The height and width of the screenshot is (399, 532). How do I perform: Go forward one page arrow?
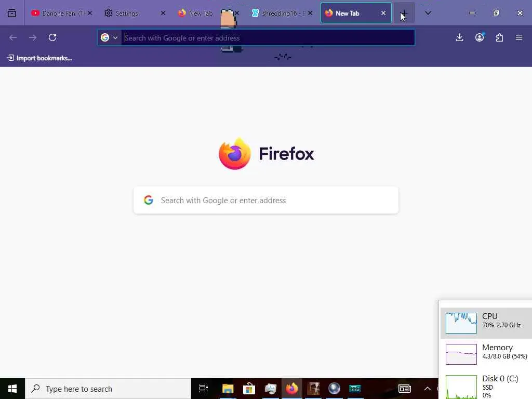[33, 37]
